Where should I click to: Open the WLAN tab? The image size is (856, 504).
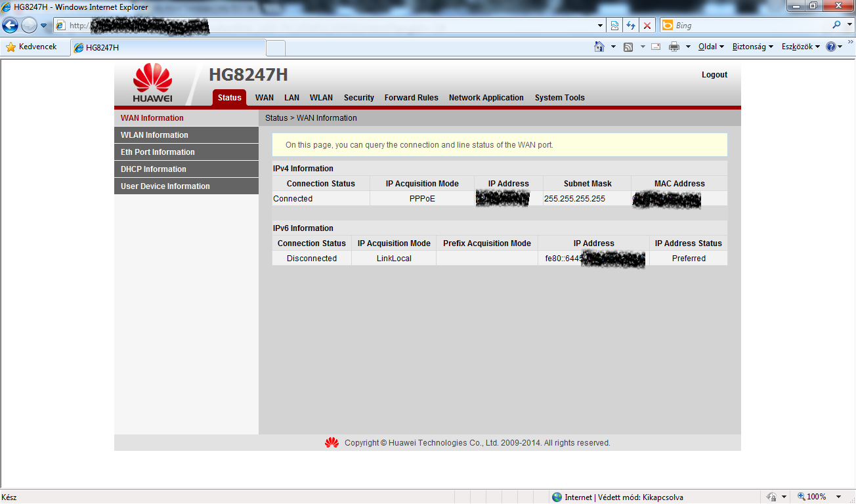[321, 98]
